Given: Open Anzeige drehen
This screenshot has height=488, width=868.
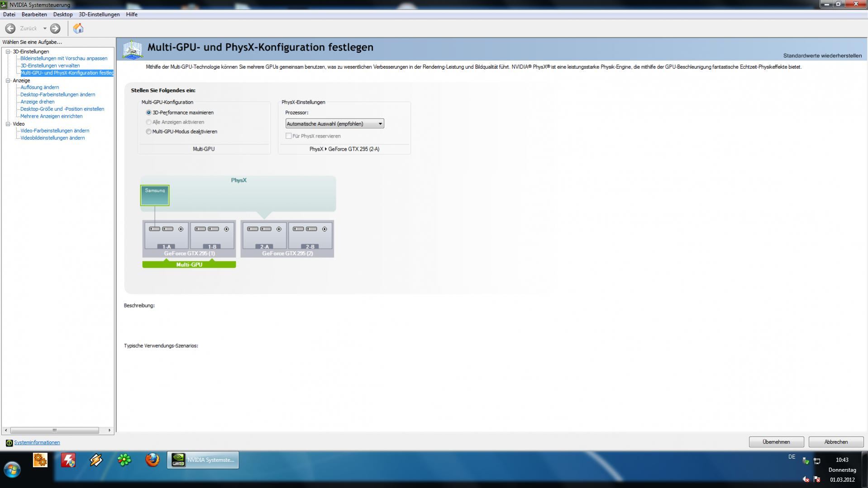Looking at the screenshot, I should [x=37, y=102].
